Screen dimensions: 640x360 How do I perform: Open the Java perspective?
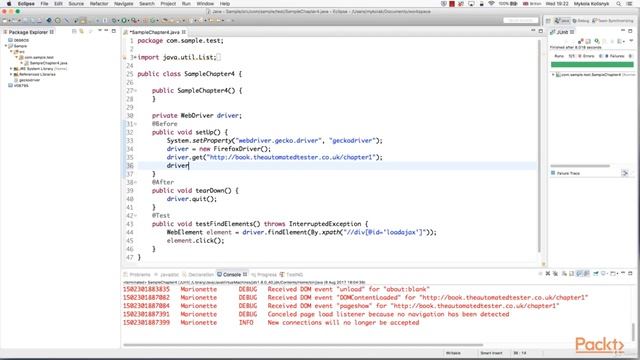(x=562, y=20)
